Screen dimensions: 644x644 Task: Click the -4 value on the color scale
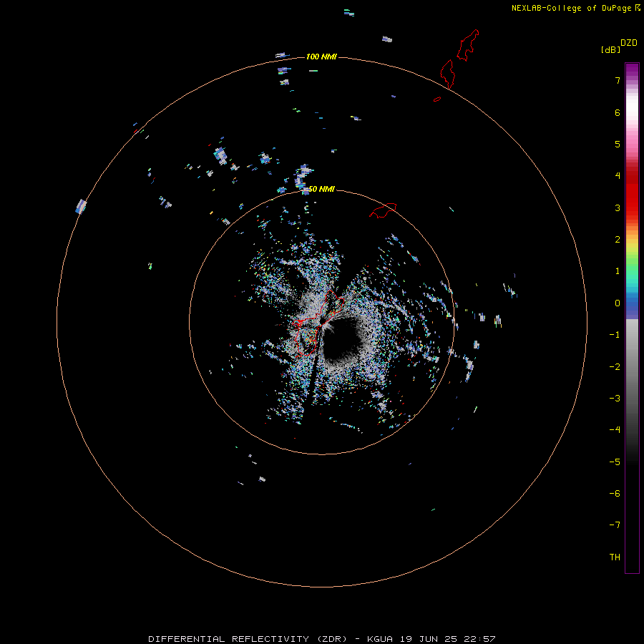(615, 430)
